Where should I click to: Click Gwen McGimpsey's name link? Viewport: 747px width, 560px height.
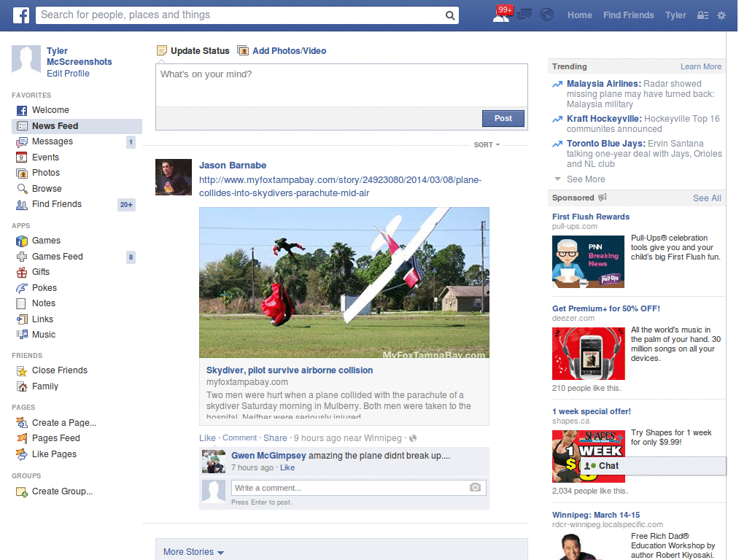pos(268,456)
